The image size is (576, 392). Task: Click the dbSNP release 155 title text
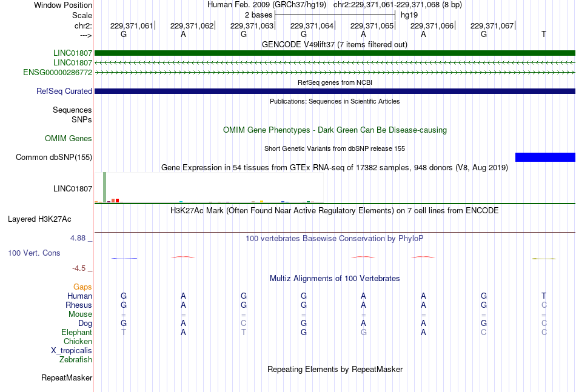(335, 148)
